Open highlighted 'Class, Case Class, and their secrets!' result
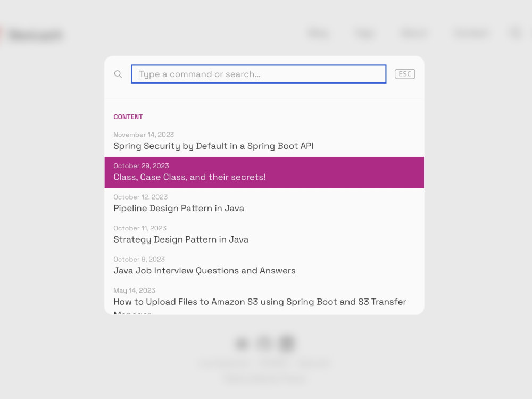Image resolution: width=532 pixels, height=399 pixels. point(264,172)
